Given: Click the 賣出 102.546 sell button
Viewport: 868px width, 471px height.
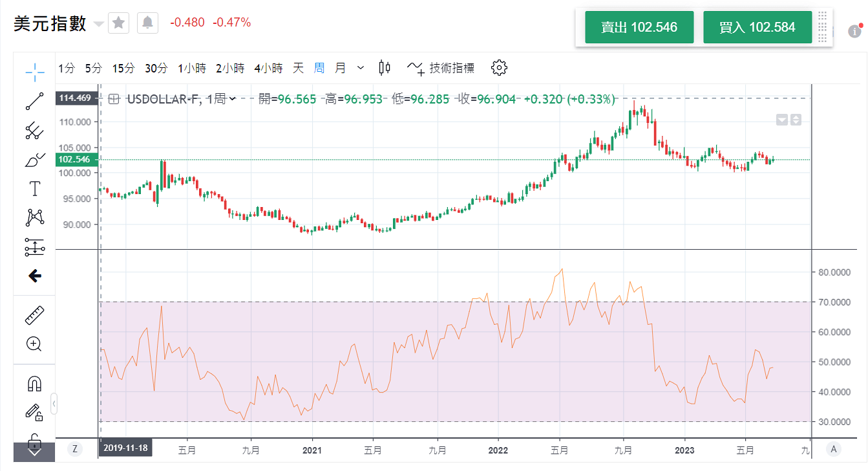Looking at the screenshot, I should coord(639,27).
